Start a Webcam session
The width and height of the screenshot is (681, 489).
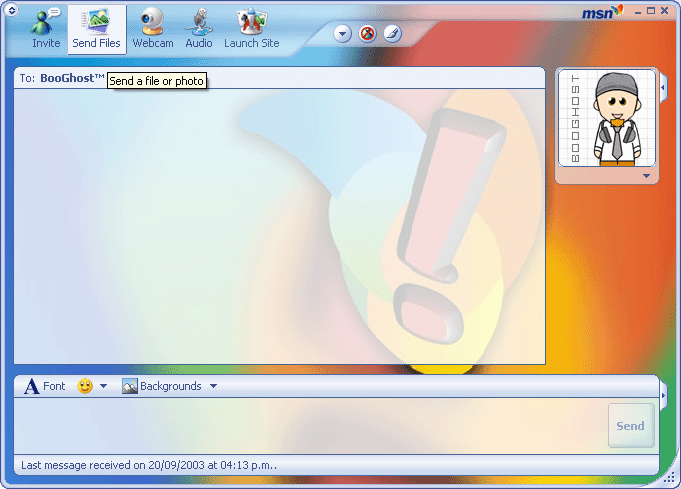coord(152,29)
